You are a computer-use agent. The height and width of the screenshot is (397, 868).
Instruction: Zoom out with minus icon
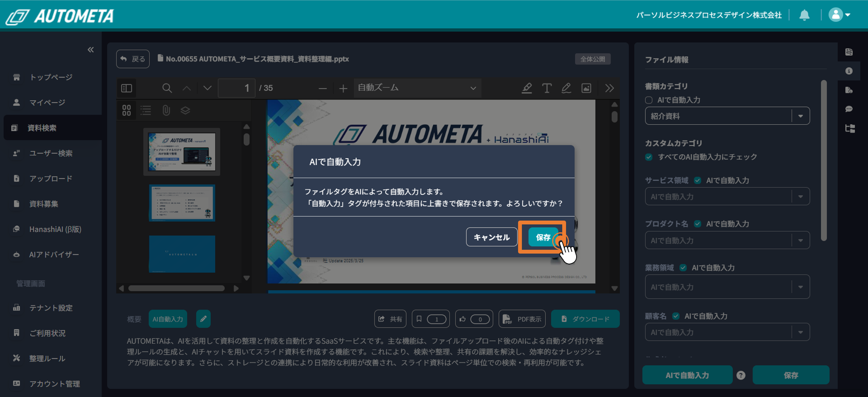(322, 89)
